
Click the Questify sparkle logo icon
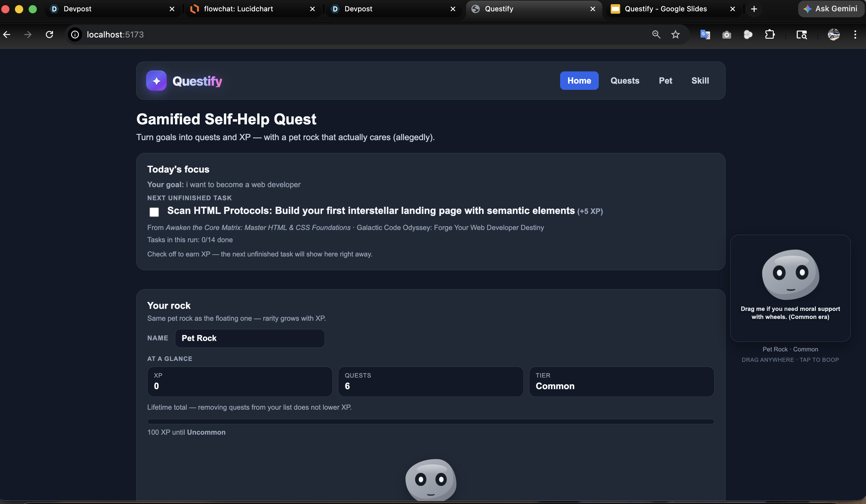click(x=156, y=81)
